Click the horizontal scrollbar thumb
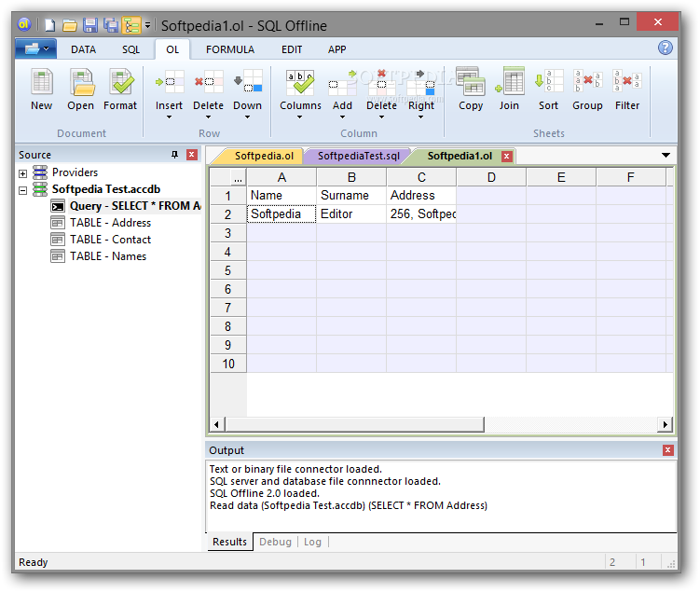Viewport: 700px width, 592px height. tap(355, 424)
